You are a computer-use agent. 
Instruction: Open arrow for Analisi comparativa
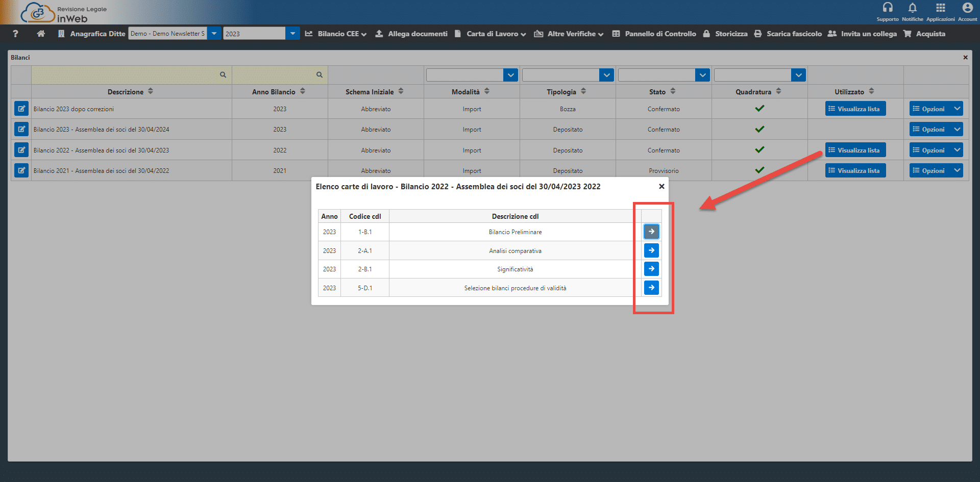(x=651, y=250)
